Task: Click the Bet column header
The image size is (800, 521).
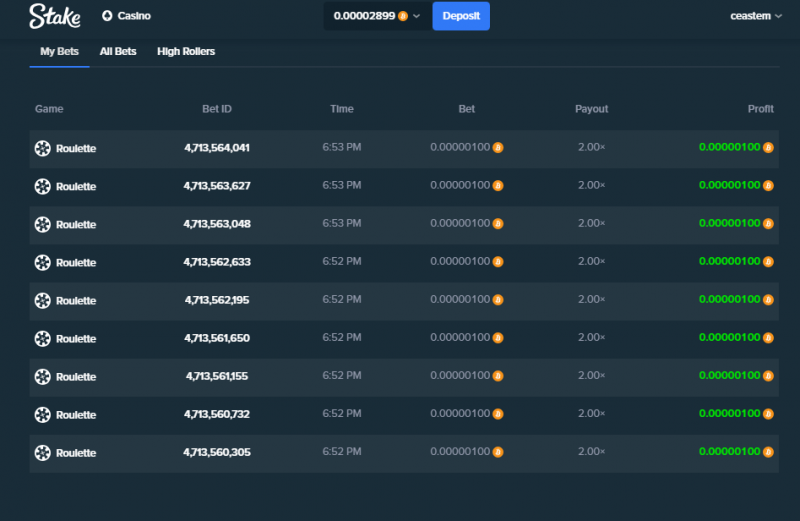Action: click(x=466, y=109)
